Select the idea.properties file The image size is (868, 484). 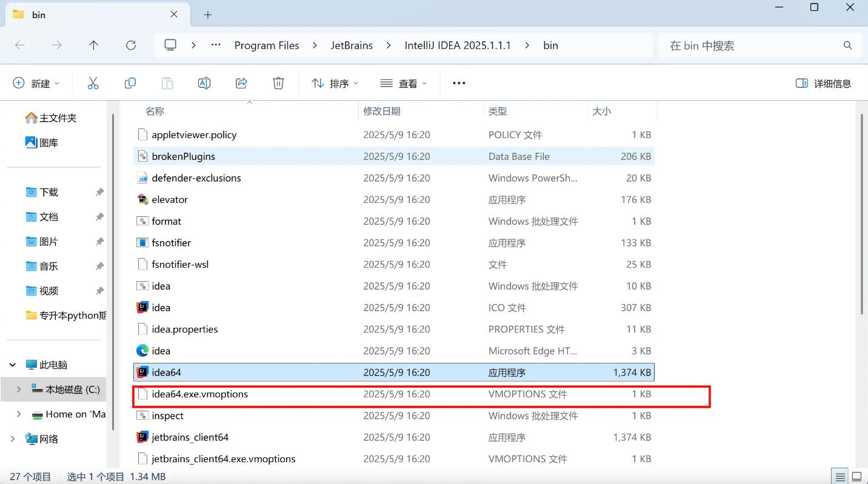coord(394,330)
